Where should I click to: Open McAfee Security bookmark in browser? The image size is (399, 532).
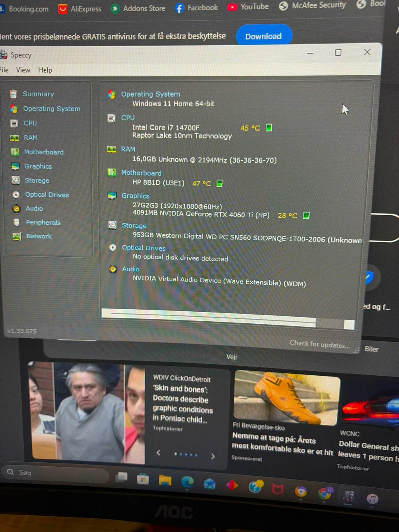(313, 5)
